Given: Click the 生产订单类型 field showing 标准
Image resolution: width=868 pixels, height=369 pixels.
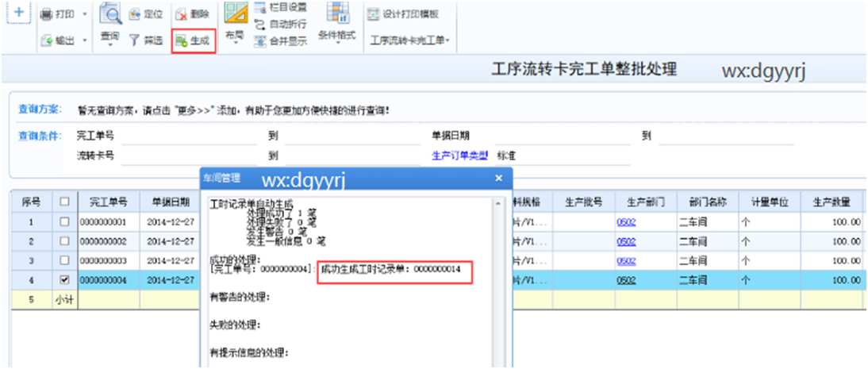Looking at the screenshot, I should pyautogui.click(x=562, y=156).
